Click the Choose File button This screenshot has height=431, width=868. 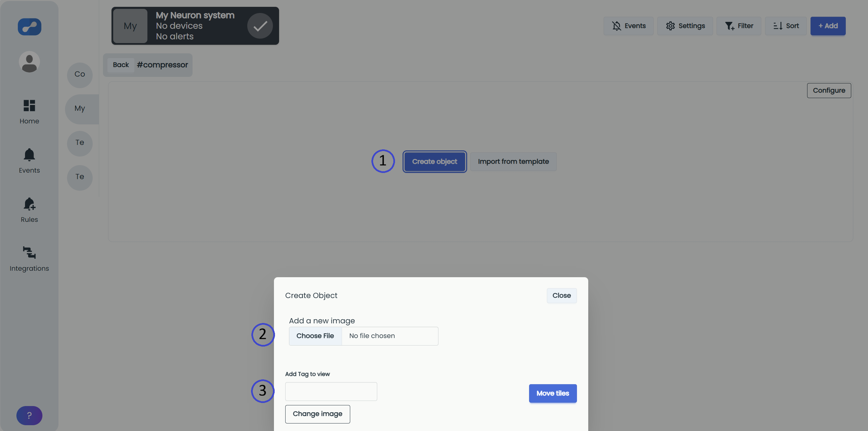pyautogui.click(x=315, y=336)
